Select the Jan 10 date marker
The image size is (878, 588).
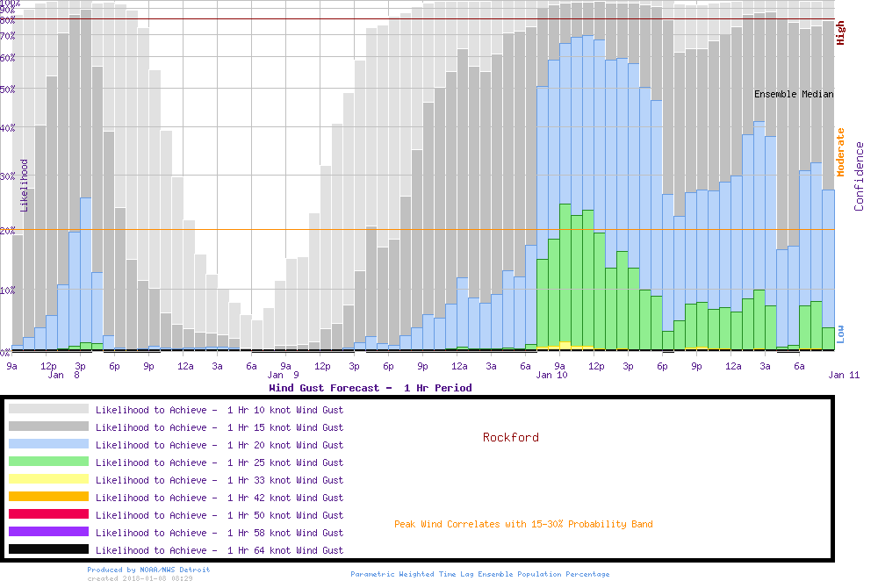click(x=551, y=376)
